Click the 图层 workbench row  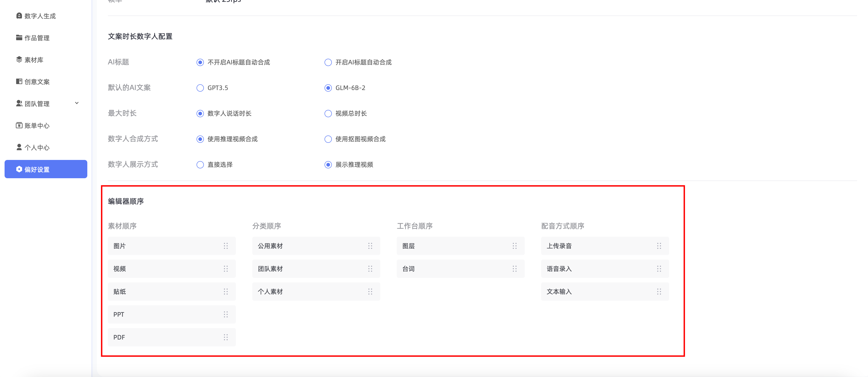tap(461, 246)
